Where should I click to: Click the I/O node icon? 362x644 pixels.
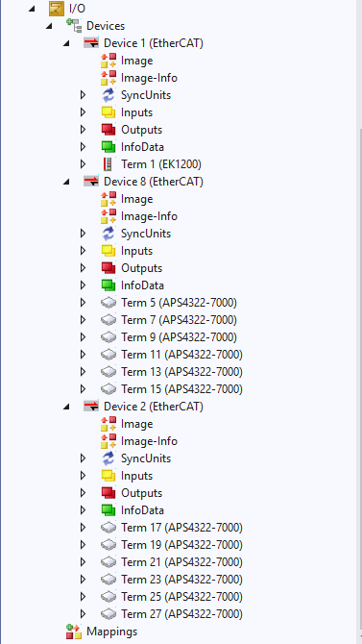[x=56, y=9]
